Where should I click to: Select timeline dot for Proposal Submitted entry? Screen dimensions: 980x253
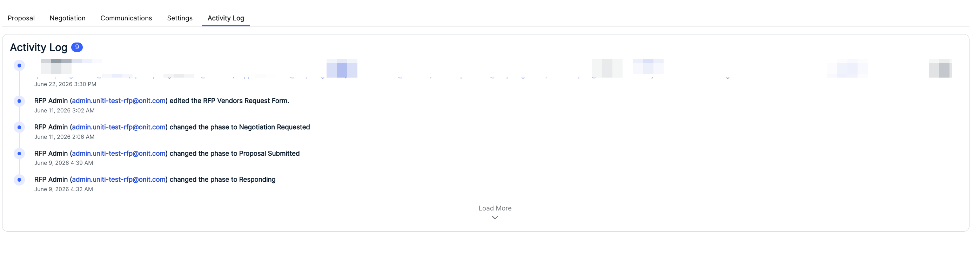coord(19,154)
